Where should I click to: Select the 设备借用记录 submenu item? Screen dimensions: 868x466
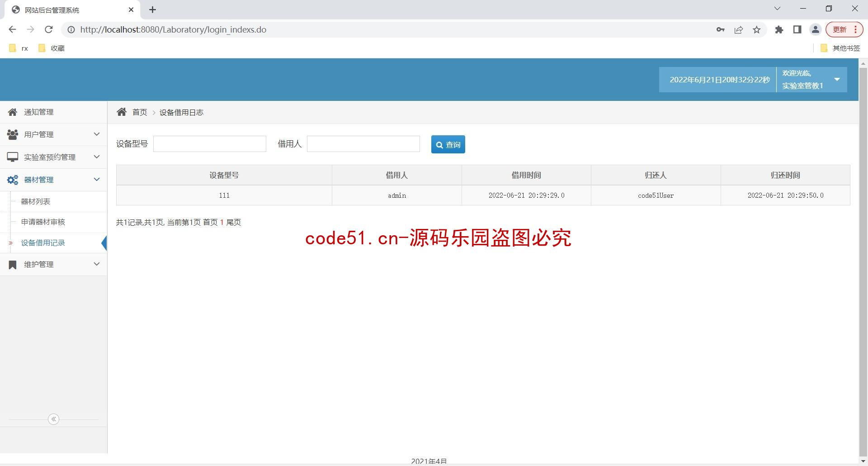[x=43, y=243]
